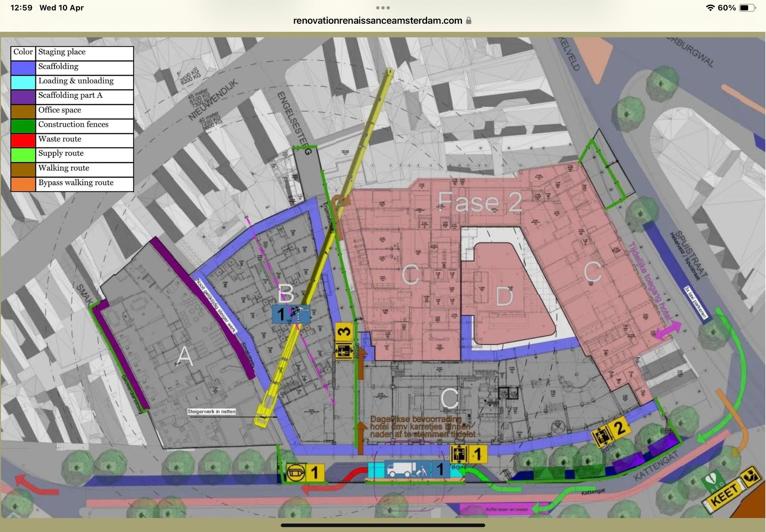This screenshot has height=532, width=766.
Task: Click the cyan Loading & unloading swatch
Action: tap(23, 82)
